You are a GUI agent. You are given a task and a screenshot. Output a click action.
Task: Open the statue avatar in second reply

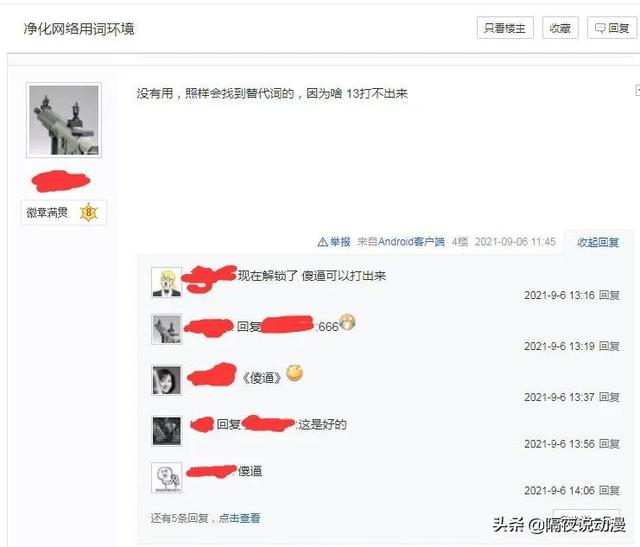click(167, 329)
